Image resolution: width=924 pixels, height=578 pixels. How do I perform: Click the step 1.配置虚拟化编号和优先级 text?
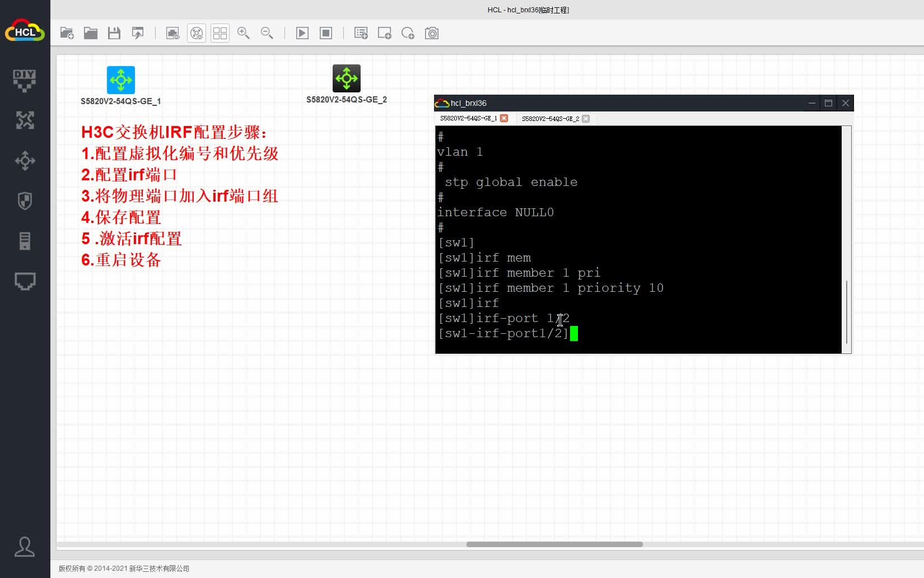click(180, 153)
